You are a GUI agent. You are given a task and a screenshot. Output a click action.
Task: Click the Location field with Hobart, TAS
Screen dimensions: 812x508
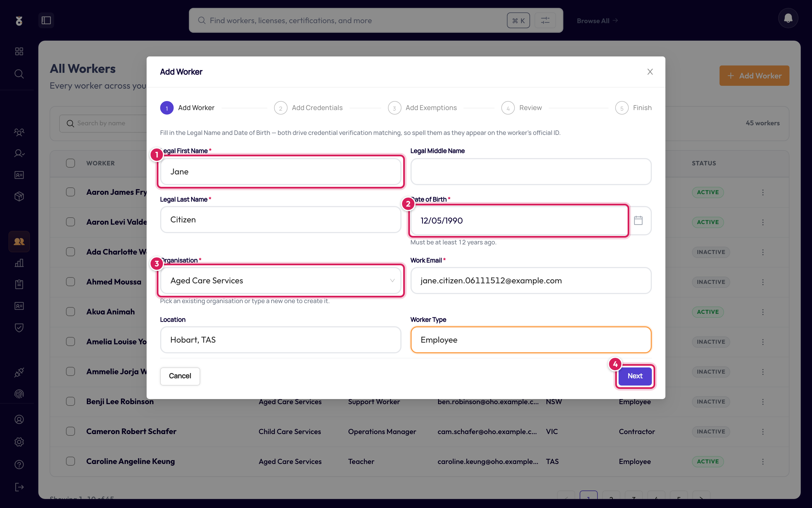[x=281, y=340]
